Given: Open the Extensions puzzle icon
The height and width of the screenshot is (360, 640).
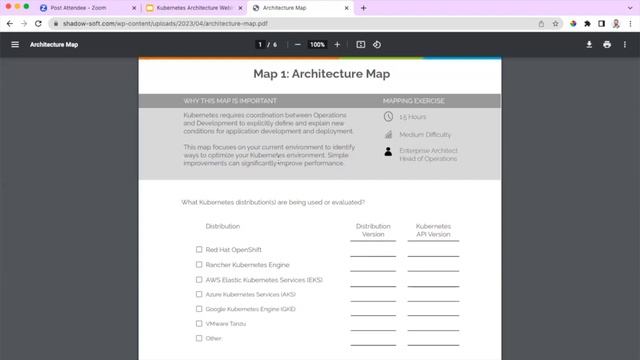Looking at the screenshot, I should 587,24.
